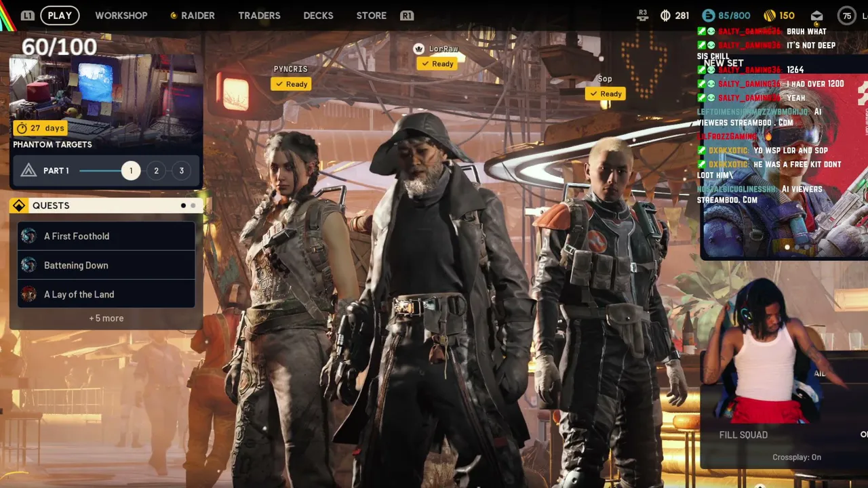Click the yellow striped token icon

[x=770, y=16]
